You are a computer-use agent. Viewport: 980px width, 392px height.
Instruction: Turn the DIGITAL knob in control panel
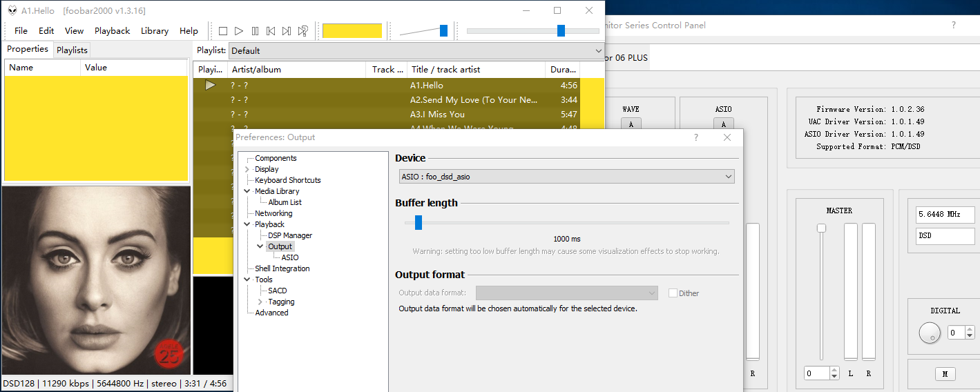pos(930,333)
